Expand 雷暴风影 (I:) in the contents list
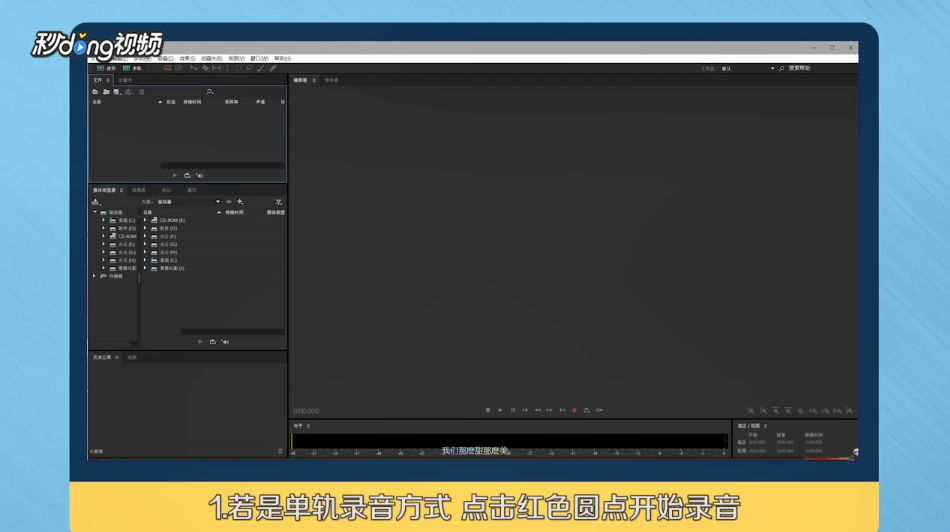This screenshot has width=950, height=532. [145, 268]
